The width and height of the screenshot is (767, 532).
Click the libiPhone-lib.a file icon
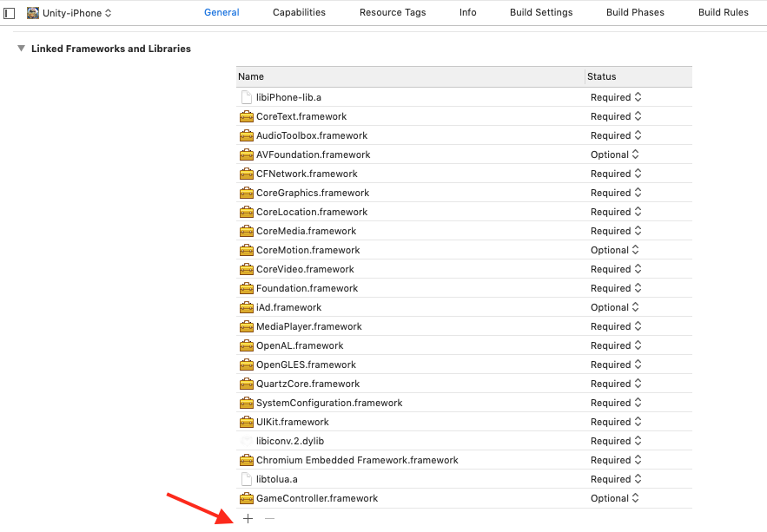[247, 97]
